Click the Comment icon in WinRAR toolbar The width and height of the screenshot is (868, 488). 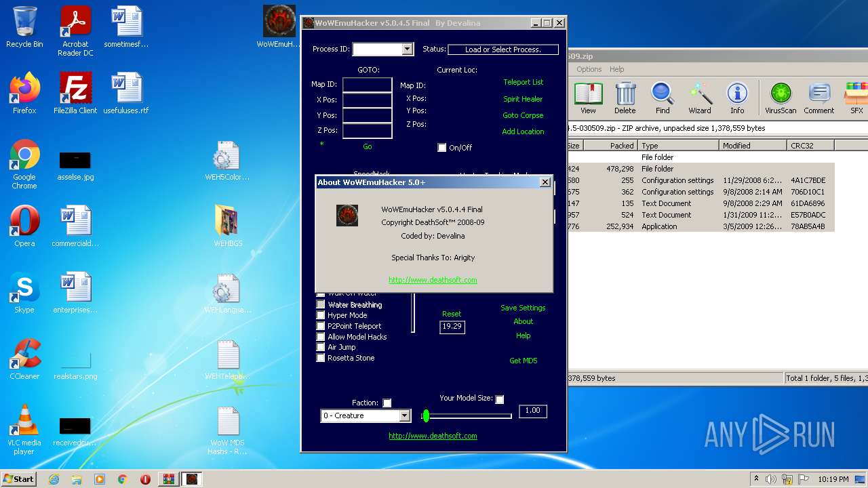pos(819,98)
